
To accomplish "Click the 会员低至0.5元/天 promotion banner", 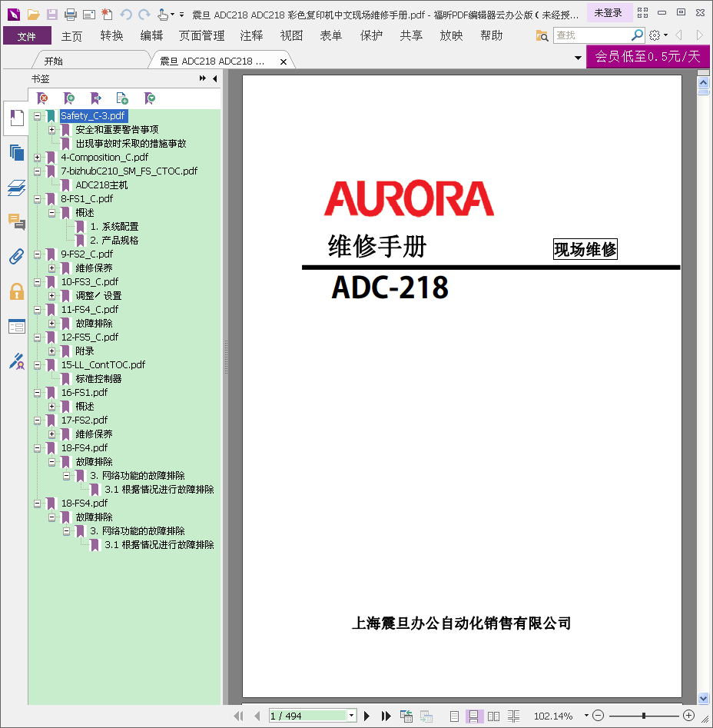I will 648,57.
